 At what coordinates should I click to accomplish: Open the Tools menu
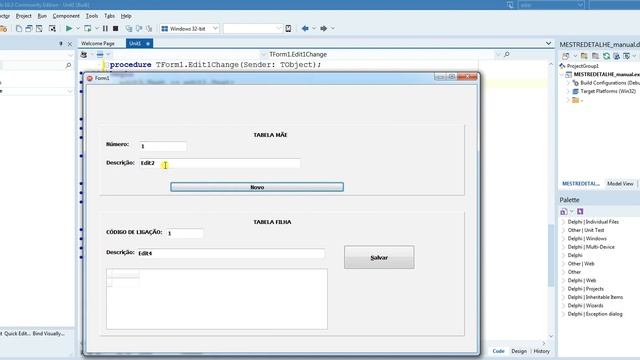click(x=92, y=16)
